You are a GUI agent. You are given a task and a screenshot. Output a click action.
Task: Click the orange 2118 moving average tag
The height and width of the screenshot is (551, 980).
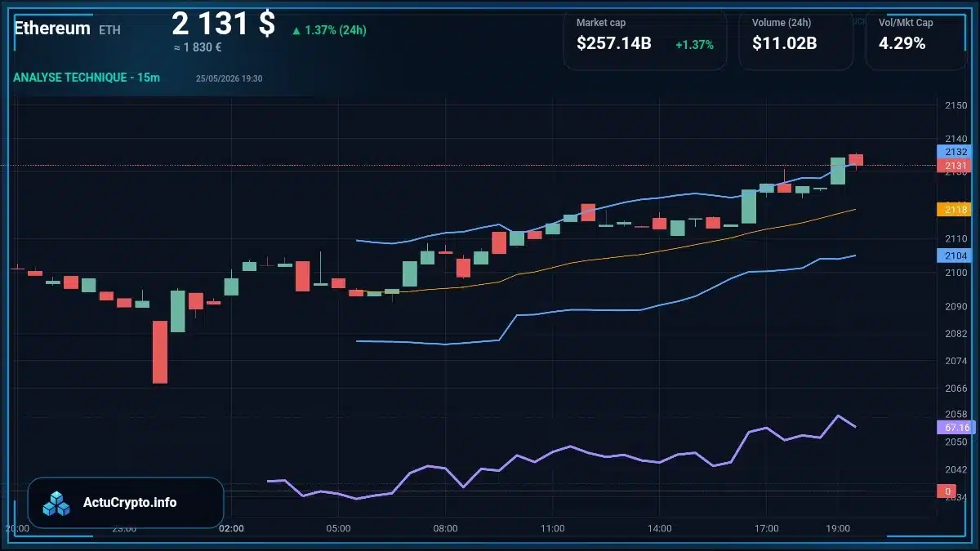[x=953, y=210]
